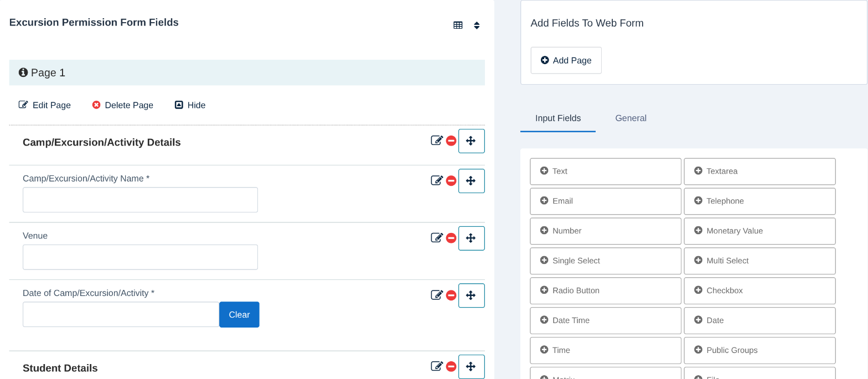Screen dimensions: 868x379
Task: Click move handle for Venue field
Action: pos(472,238)
